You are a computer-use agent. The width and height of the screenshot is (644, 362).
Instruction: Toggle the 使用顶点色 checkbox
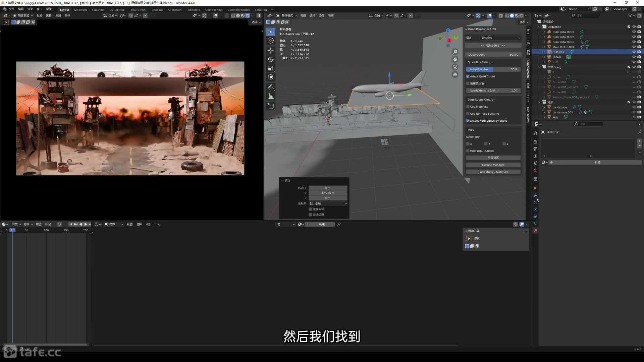(468, 83)
